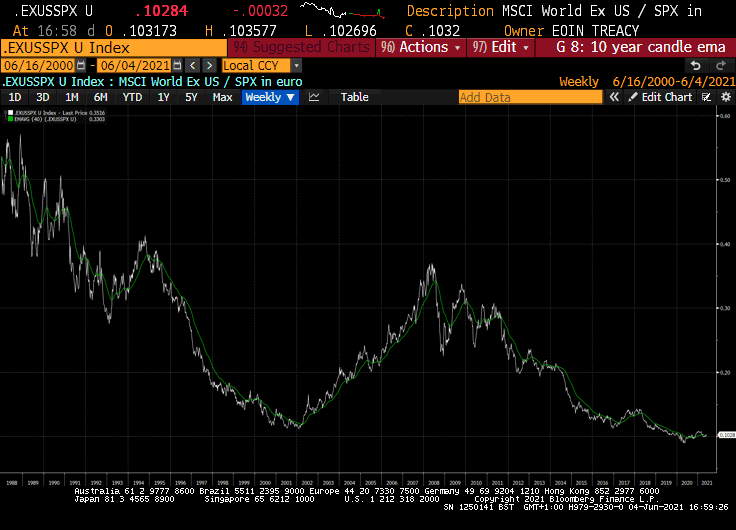Open chart settings gear icon
The image size is (736, 530).
[726, 97]
